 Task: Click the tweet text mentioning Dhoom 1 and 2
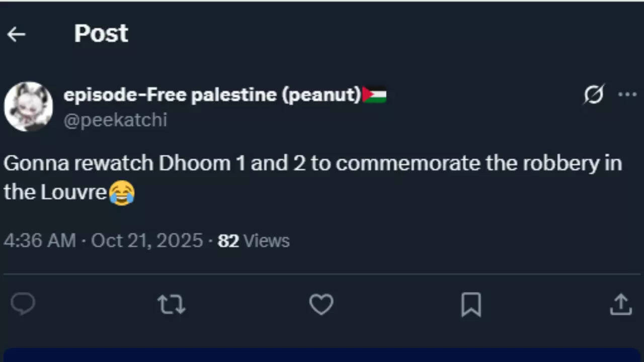click(x=312, y=164)
